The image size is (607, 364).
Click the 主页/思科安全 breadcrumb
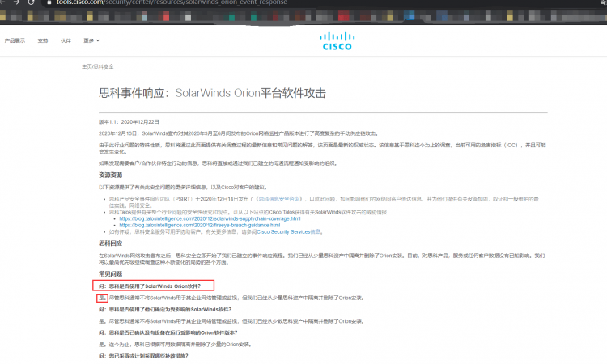98,66
